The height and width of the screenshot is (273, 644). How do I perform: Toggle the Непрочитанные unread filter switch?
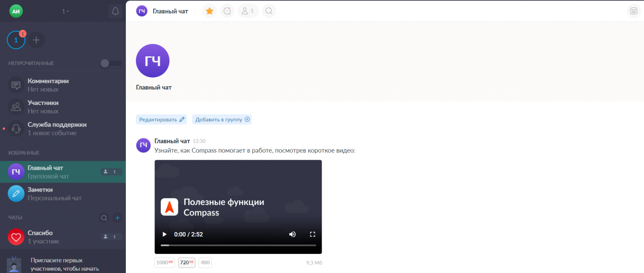point(111,63)
